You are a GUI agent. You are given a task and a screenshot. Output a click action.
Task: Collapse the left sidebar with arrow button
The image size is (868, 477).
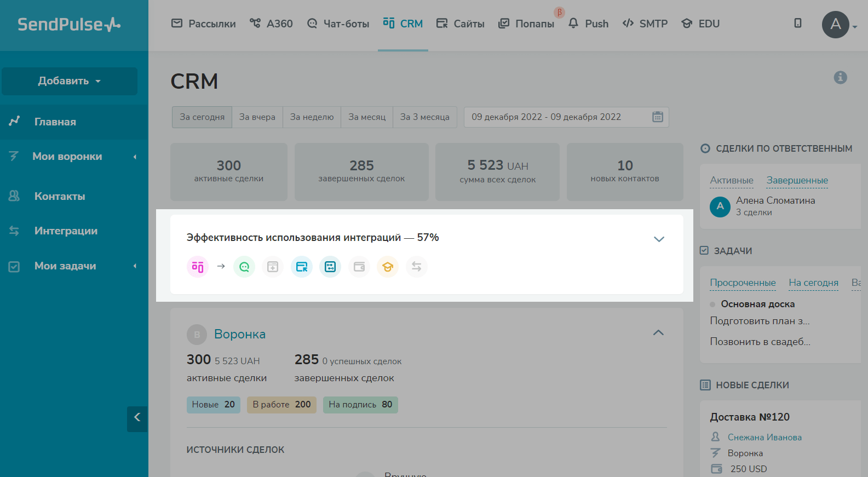pos(137,418)
